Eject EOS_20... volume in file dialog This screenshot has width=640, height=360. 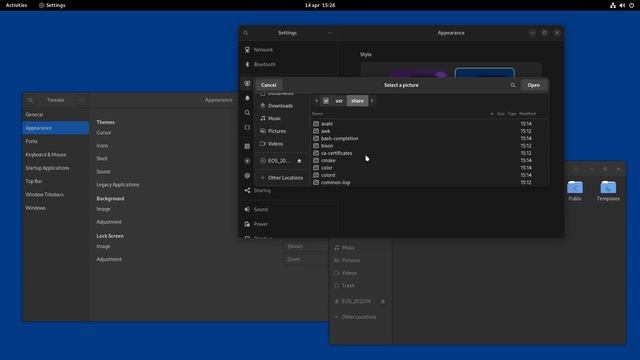[299, 161]
